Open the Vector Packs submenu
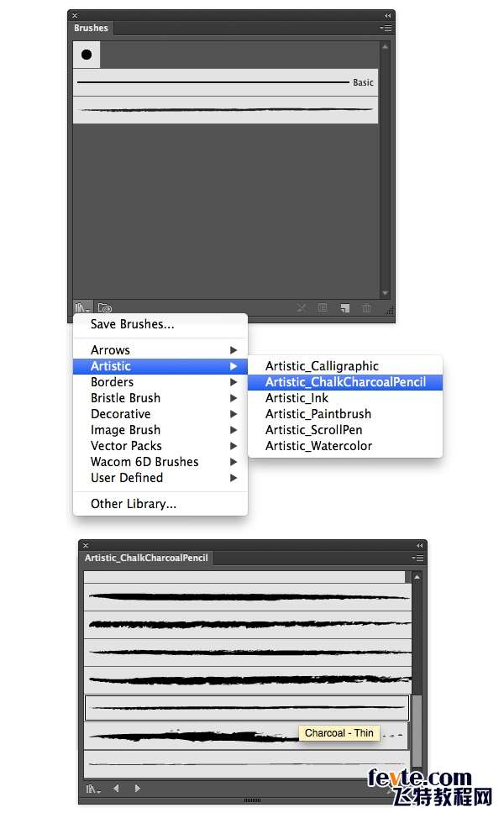Screen dimensions: 504x818 (160, 446)
